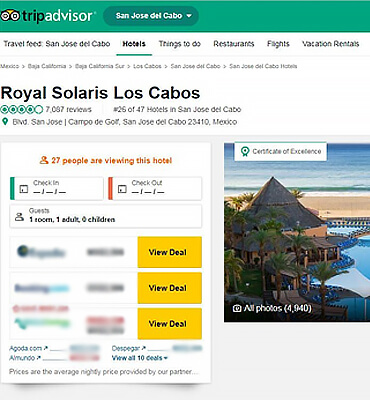Click the camera icon on hotel photo
370x400 pixels.
tap(237, 308)
